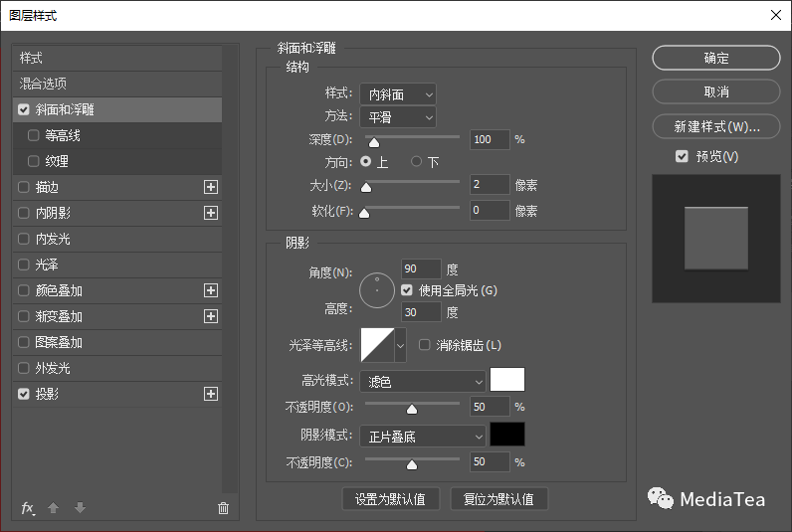Viewport: 792px width, 532px height.
Task: Open the fx add-style menu icon
Action: click(28, 508)
